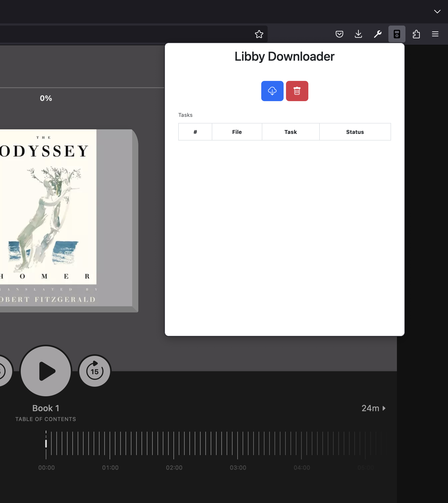Expand the list-all-tabs chevron

(x=437, y=11)
